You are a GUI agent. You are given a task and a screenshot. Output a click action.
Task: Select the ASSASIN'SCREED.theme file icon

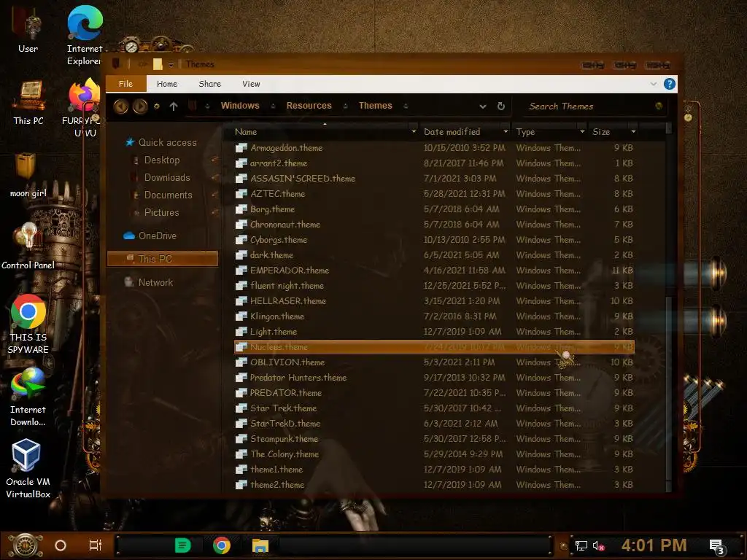(241, 179)
